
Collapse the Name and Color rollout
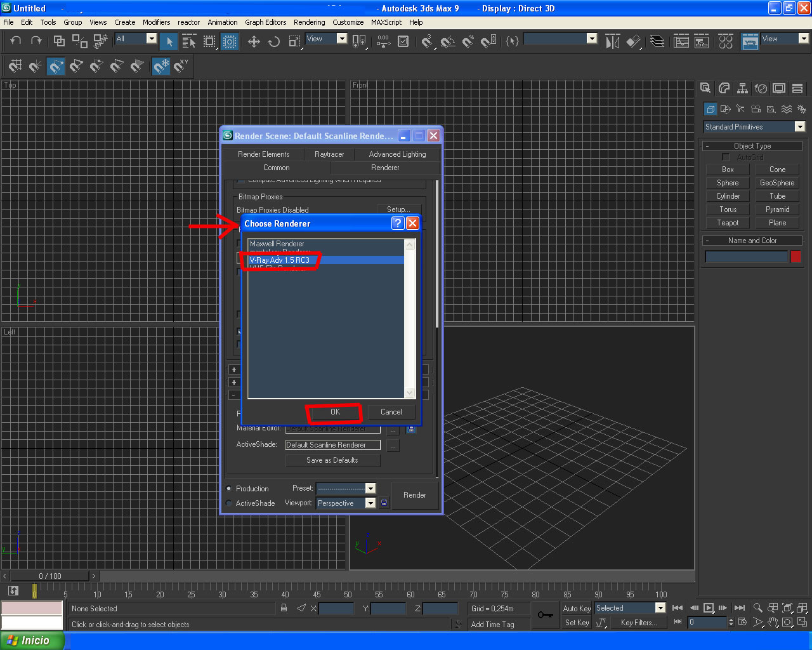[752, 241]
